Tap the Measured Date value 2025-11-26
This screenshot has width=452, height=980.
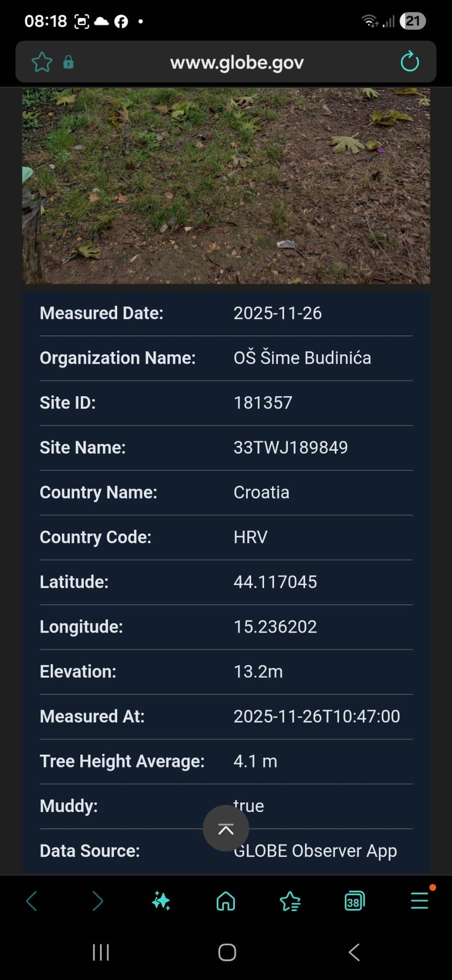pyautogui.click(x=277, y=313)
